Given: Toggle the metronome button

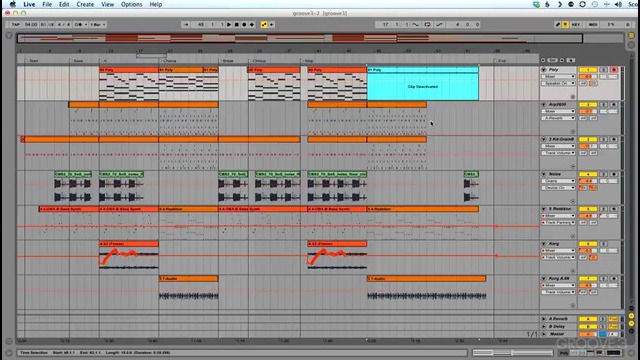Looking at the screenshot, I should pos(80,24).
